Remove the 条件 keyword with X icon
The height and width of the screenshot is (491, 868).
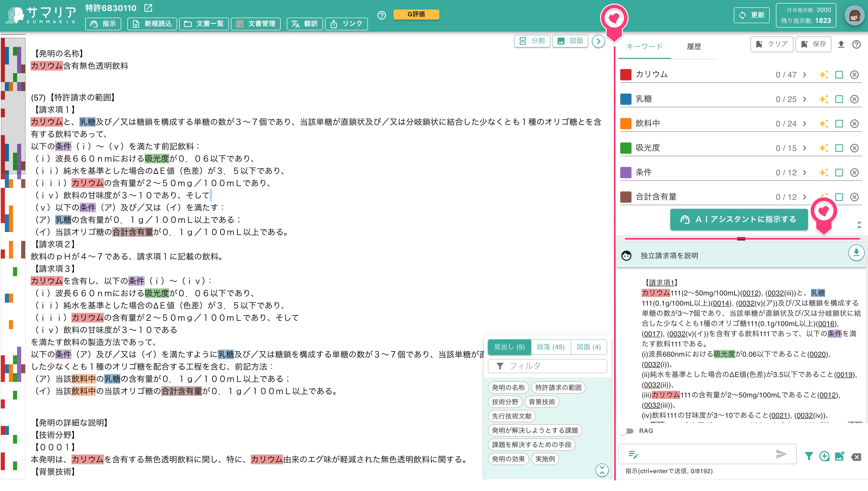pyautogui.click(x=854, y=173)
